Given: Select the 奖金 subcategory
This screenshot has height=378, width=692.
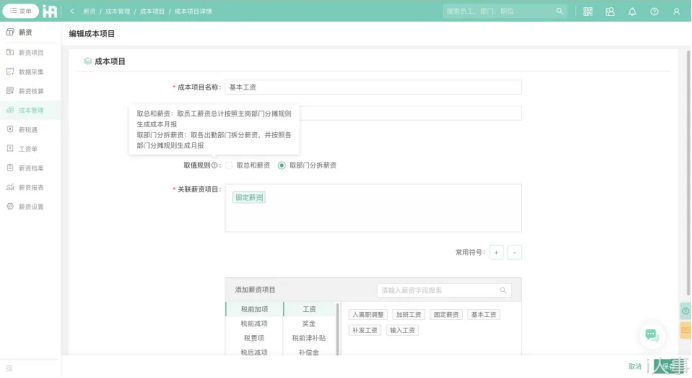Looking at the screenshot, I should pos(309,323).
